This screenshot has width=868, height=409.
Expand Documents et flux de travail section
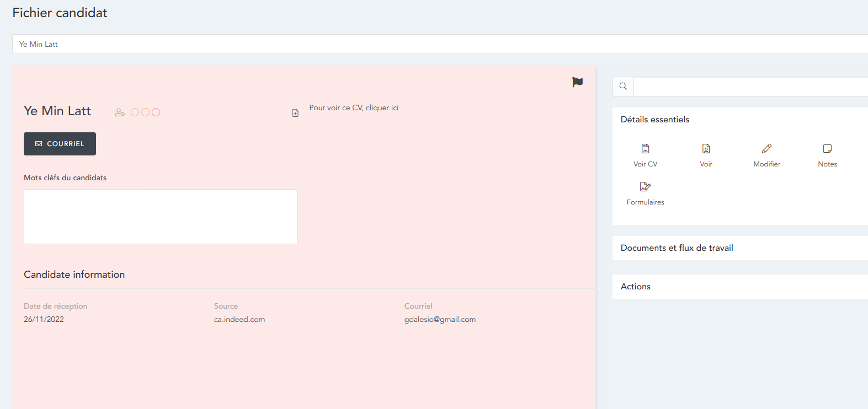click(x=677, y=248)
